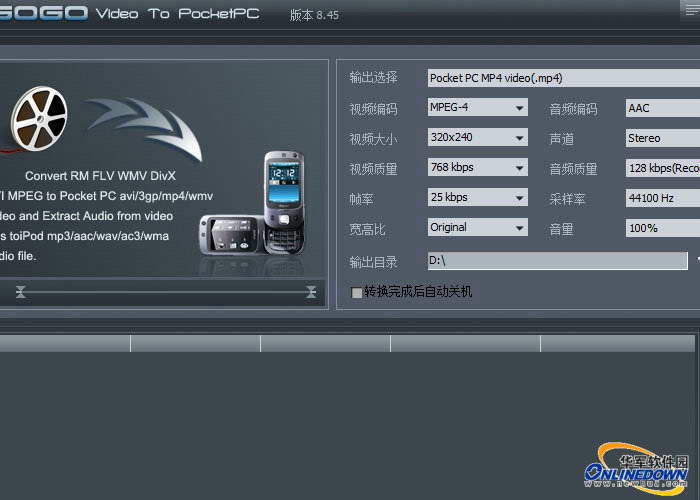Image resolution: width=700 pixels, height=500 pixels.
Task: Click the 宽高比 label
Action: 367,229
